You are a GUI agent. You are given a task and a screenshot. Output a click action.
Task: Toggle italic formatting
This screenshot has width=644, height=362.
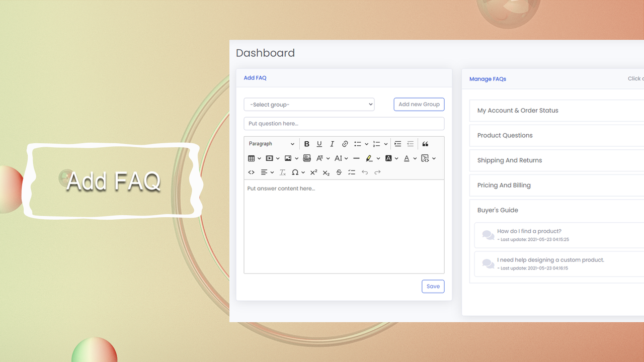332,144
